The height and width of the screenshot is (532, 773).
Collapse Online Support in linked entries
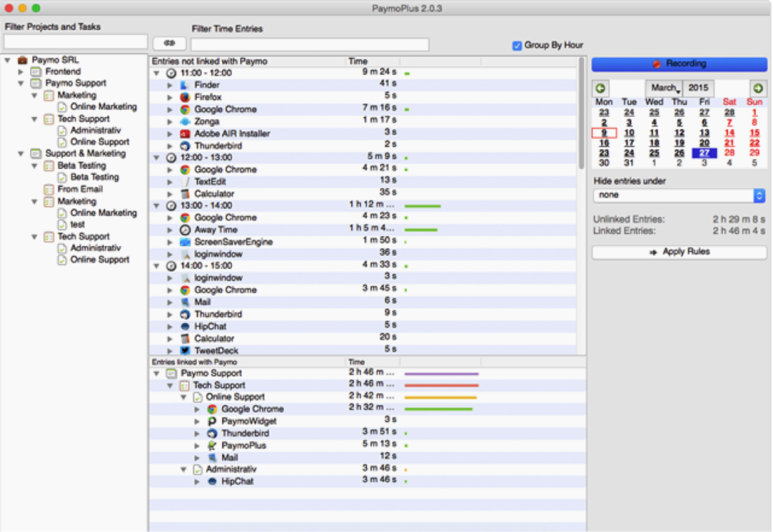tap(183, 397)
